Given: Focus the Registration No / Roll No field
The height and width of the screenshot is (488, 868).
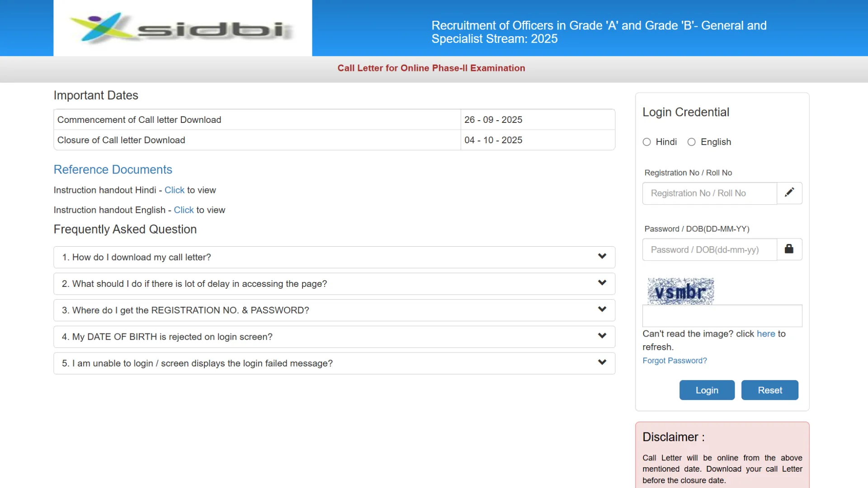Looking at the screenshot, I should click(709, 193).
